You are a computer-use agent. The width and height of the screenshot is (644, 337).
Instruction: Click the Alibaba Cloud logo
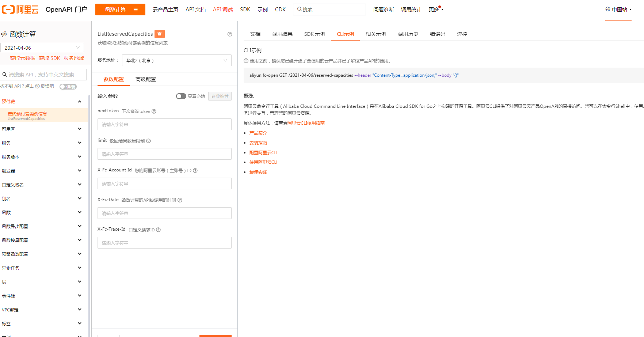pyautogui.click(x=20, y=10)
